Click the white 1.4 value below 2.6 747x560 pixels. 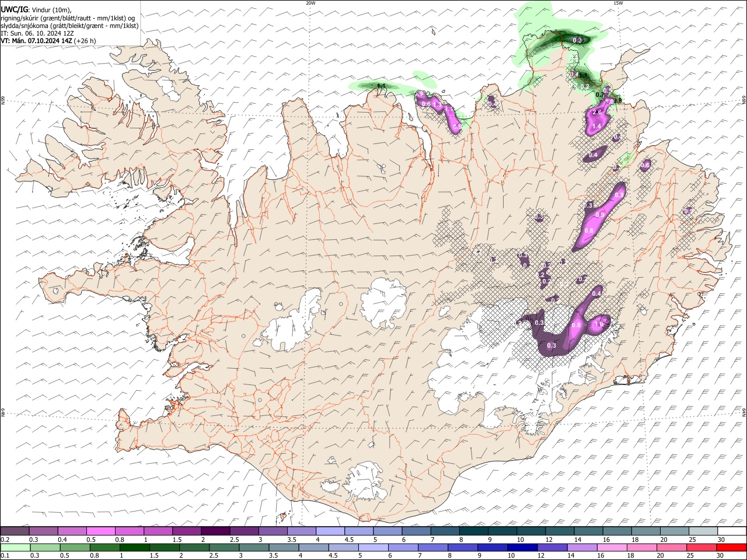(x=597, y=127)
